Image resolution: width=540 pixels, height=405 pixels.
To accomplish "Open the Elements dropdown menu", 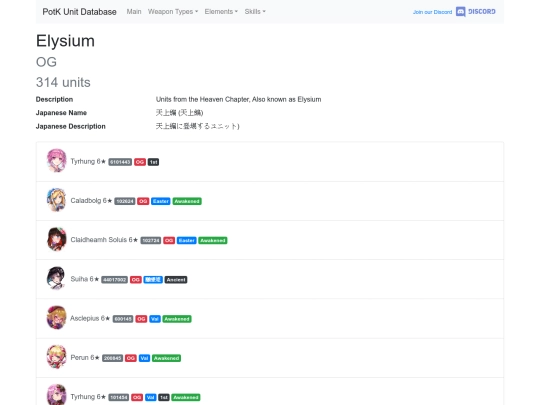I will (221, 12).
